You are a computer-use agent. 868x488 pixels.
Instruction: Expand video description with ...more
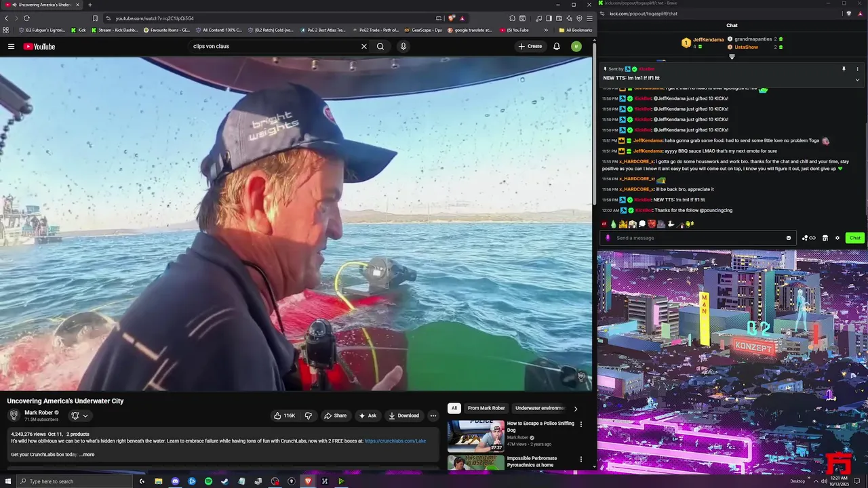(x=87, y=455)
